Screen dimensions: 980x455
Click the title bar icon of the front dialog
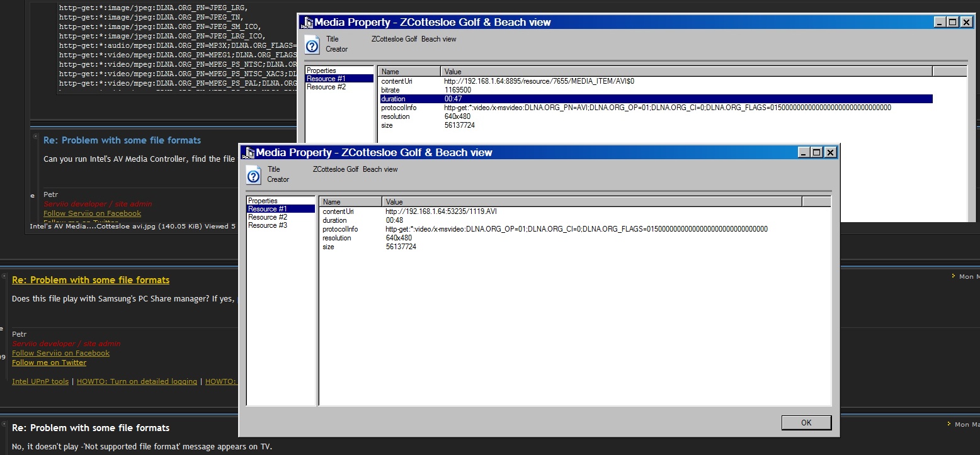pyautogui.click(x=249, y=152)
